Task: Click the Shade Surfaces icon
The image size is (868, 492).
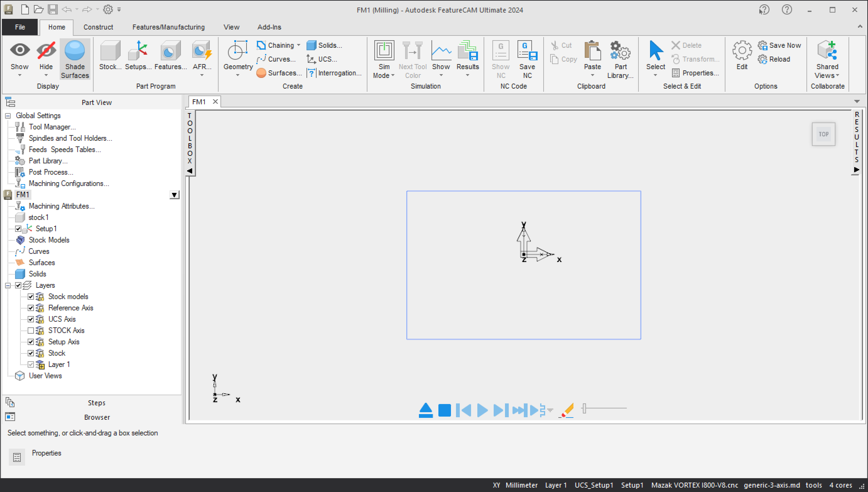Action: point(75,51)
